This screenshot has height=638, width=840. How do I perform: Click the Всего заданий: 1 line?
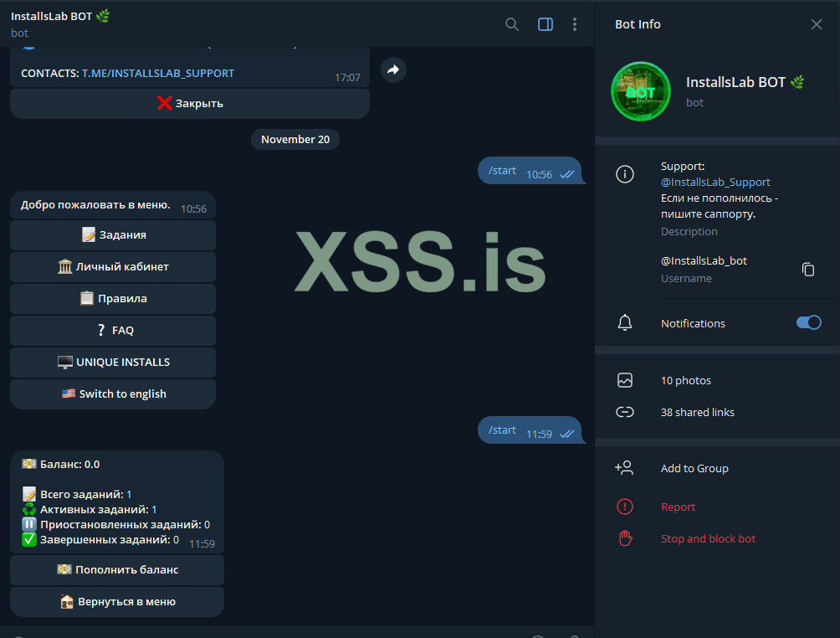[77, 494]
